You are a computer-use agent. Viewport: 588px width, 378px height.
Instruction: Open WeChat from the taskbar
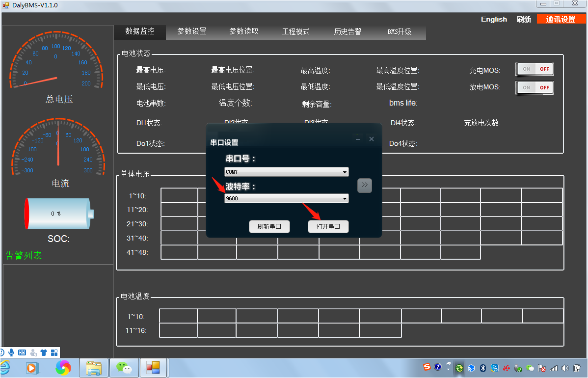(x=124, y=368)
